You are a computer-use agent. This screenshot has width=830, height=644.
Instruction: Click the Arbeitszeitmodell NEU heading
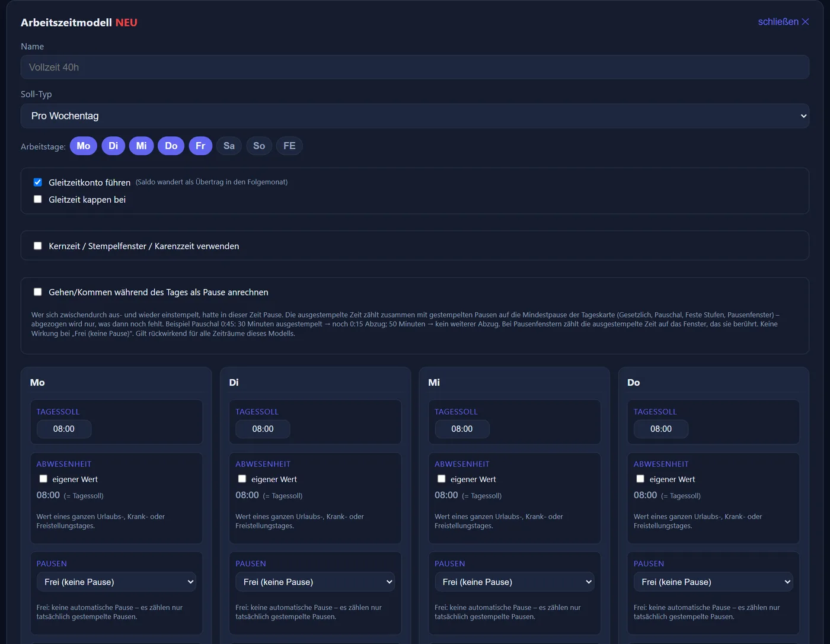click(79, 23)
